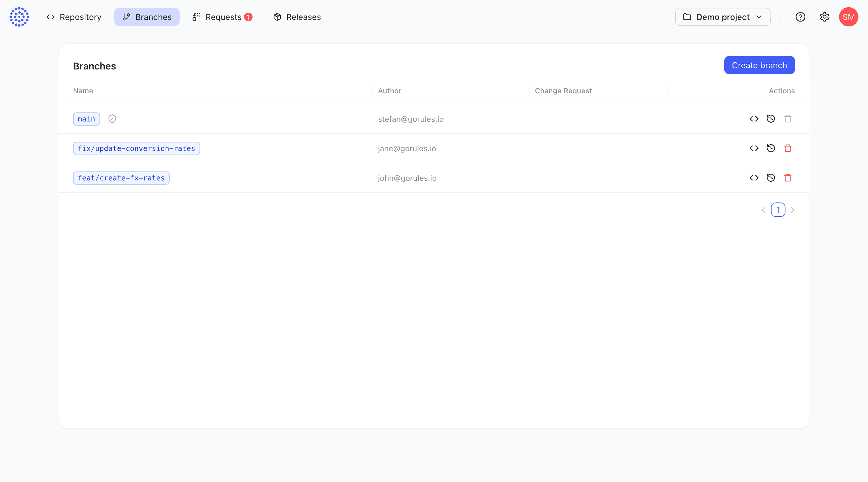The image size is (868, 482).
Task: Open the SM user avatar menu
Action: pyautogui.click(x=848, y=17)
